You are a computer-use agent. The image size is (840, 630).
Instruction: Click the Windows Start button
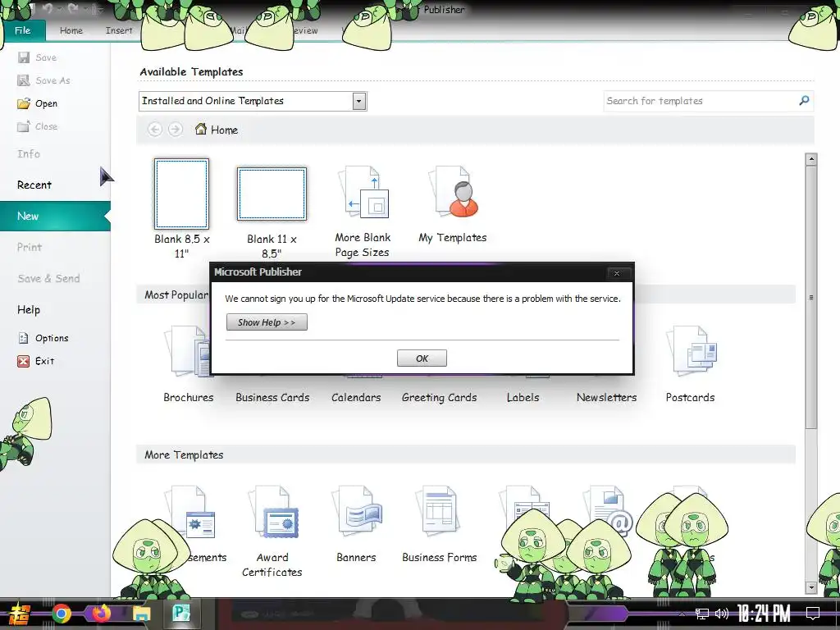[20, 614]
